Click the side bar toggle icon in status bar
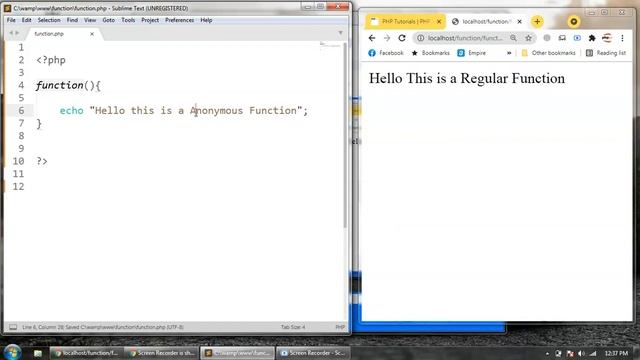The image size is (640, 360). [13, 327]
